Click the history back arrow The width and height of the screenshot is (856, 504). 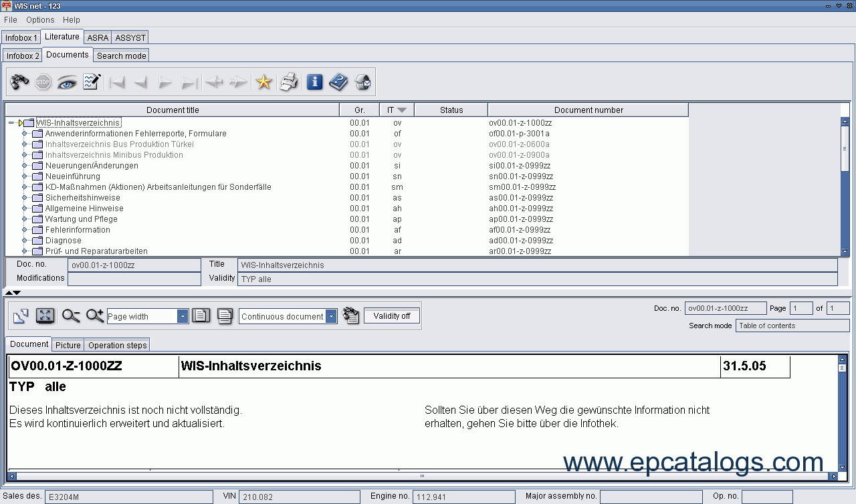coord(214,82)
